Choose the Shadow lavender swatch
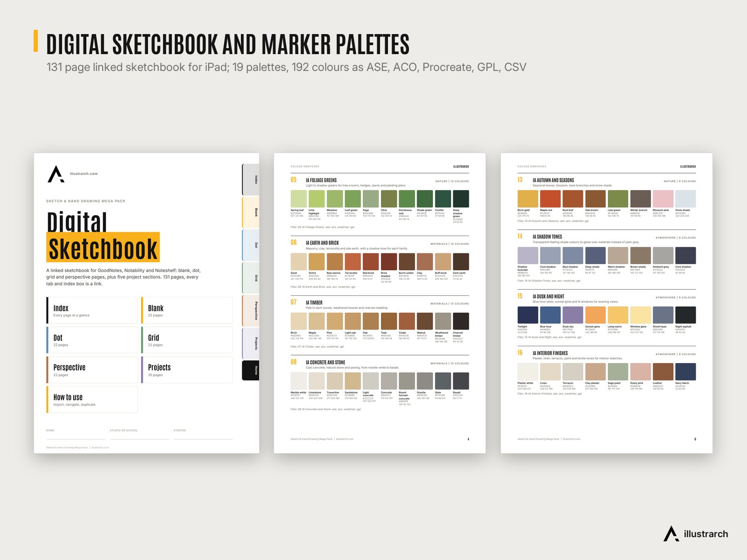 [528, 256]
